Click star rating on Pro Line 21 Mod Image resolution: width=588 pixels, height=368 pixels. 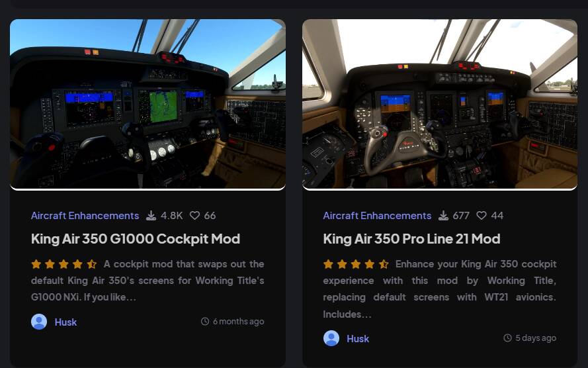pyautogui.click(x=356, y=265)
